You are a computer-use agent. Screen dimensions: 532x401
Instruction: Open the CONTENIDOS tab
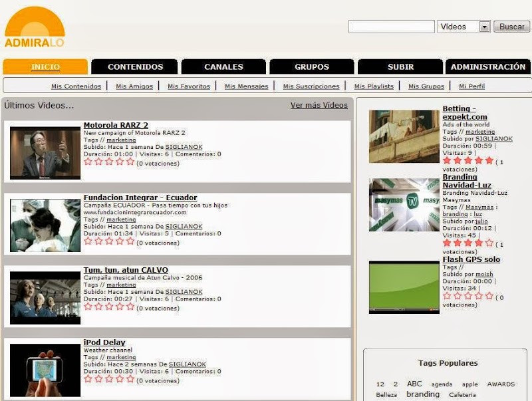[x=135, y=67]
